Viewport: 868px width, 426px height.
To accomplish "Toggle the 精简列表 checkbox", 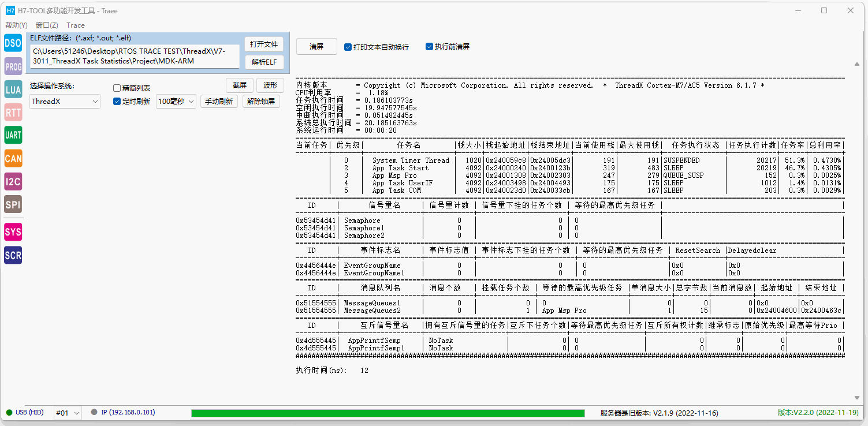I will pyautogui.click(x=117, y=88).
